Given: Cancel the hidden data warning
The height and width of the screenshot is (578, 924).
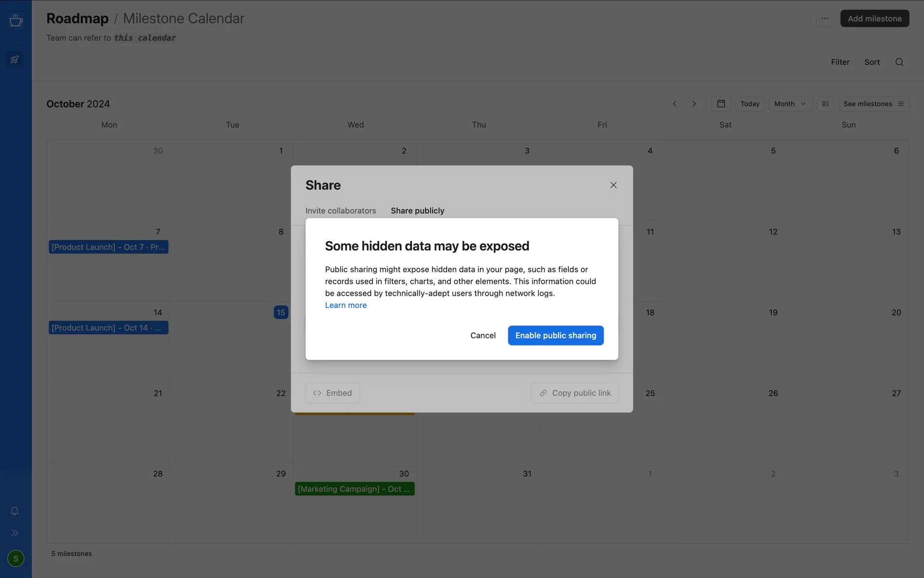Looking at the screenshot, I should 483,335.
